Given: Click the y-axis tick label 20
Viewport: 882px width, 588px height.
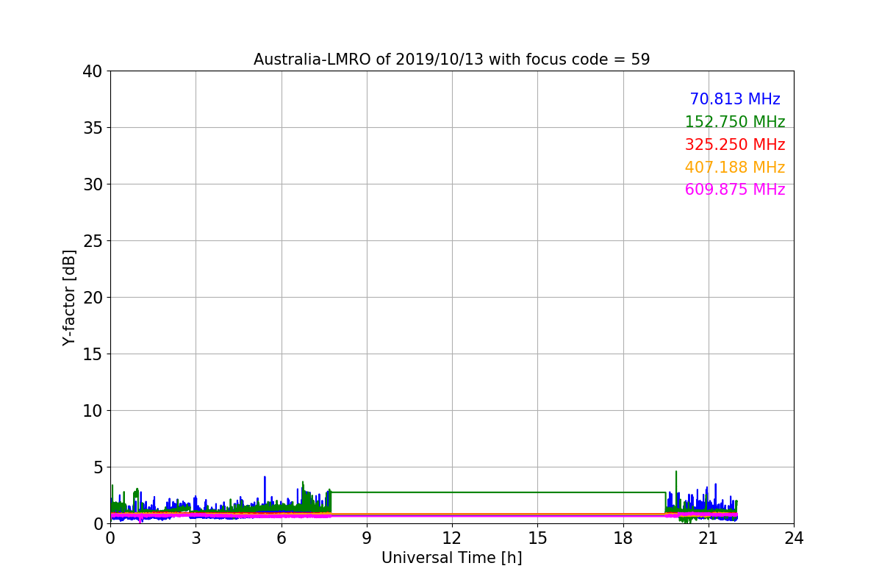Looking at the screenshot, I should [92, 298].
